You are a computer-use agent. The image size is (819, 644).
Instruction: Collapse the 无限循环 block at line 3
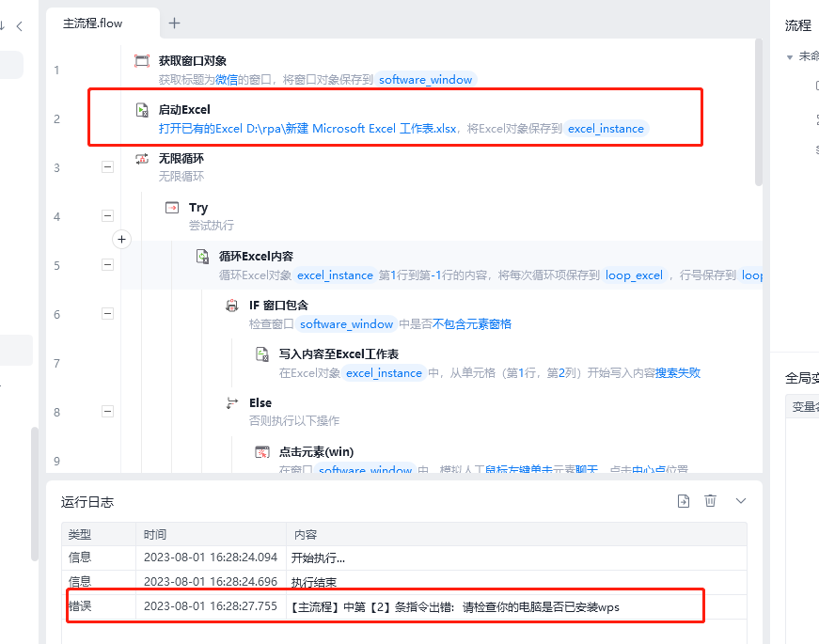click(x=107, y=167)
